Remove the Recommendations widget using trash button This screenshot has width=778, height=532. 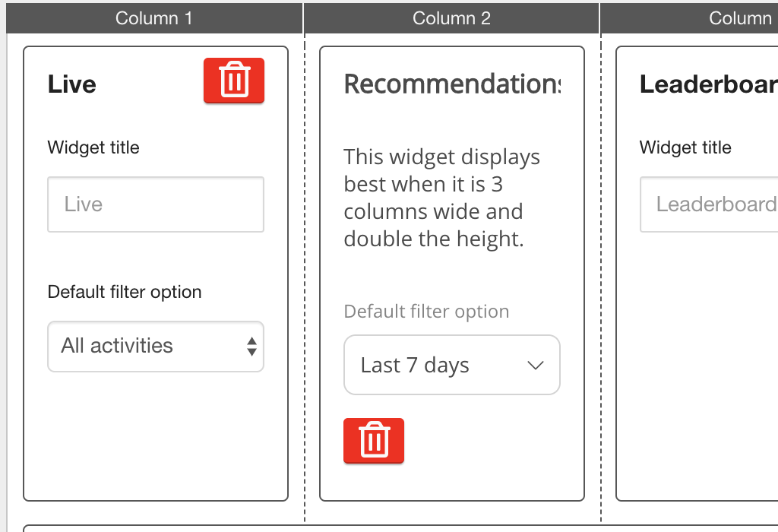[373, 440]
